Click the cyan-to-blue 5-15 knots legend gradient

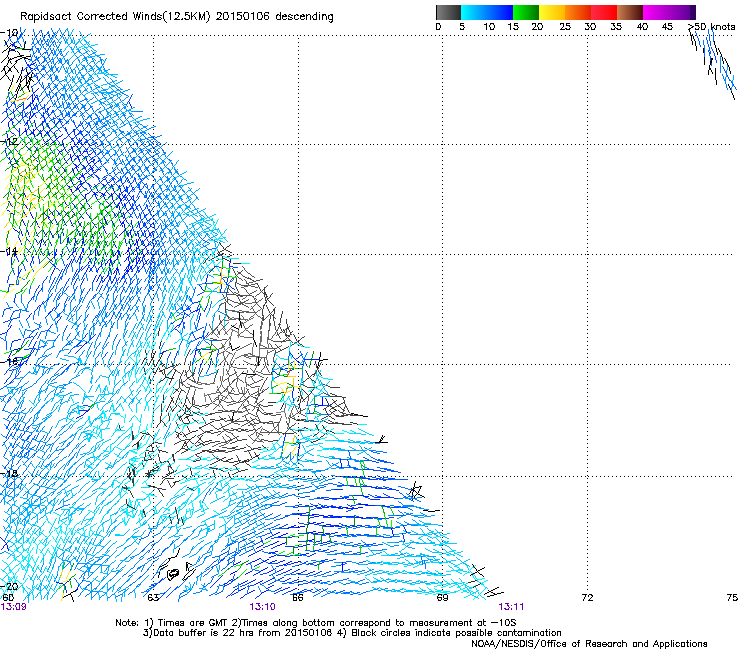487,12
